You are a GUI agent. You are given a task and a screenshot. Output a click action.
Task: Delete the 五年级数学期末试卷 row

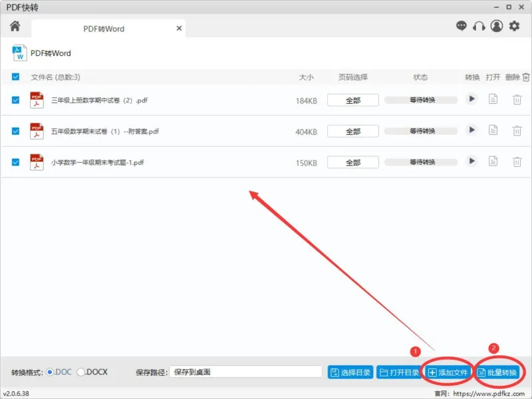pyautogui.click(x=517, y=130)
